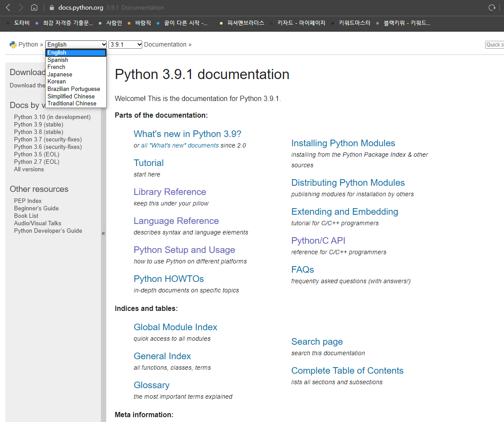This screenshot has height=422, width=504.
Task: Open Extending and Embedding
Action: [345, 212]
